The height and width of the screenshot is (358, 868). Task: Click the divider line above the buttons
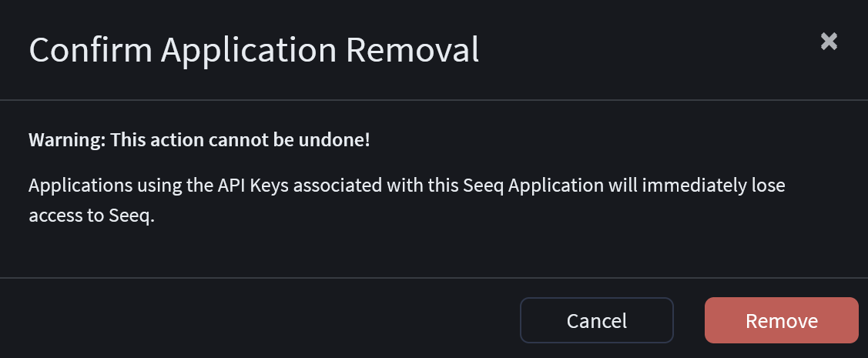tap(434, 277)
